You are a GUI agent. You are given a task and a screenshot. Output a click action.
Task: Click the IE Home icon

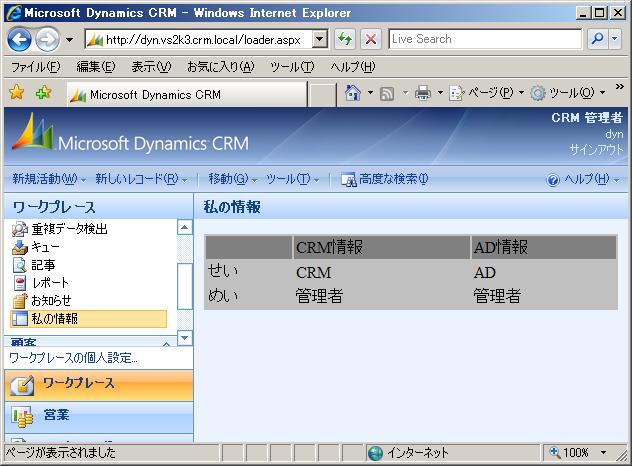[353, 93]
